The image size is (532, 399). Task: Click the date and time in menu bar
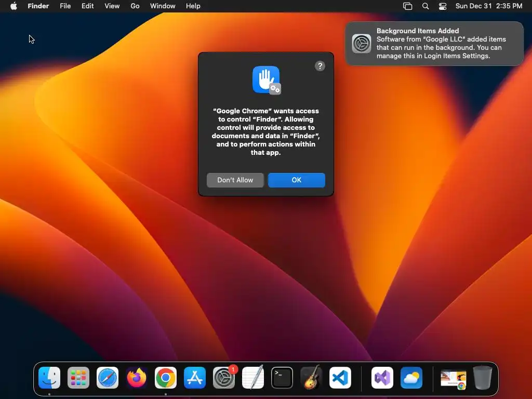489,6
